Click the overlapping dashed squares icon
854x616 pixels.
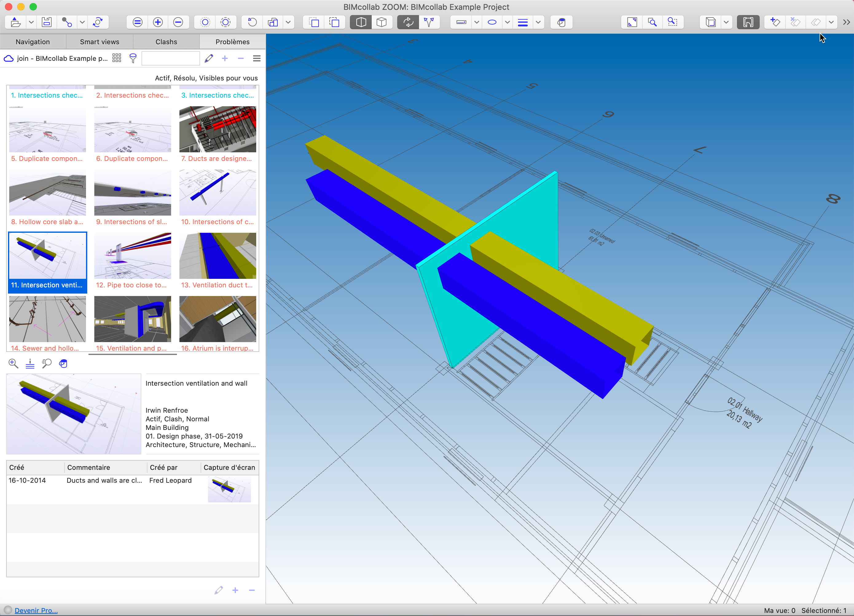click(x=334, y=22)
